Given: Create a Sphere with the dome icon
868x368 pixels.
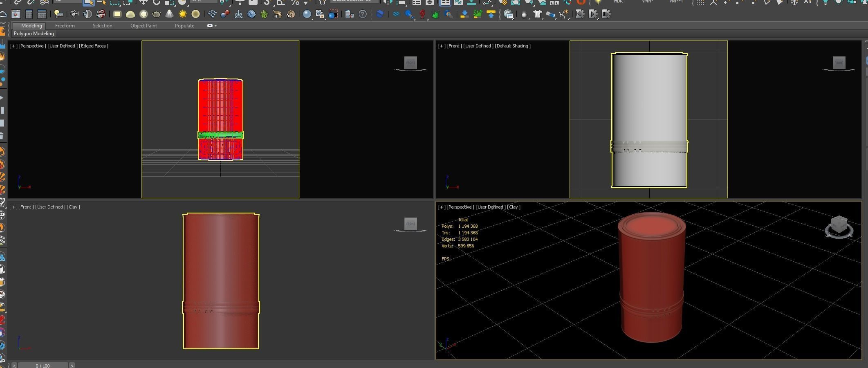Looking at the screenshot, I should (130, 14).
